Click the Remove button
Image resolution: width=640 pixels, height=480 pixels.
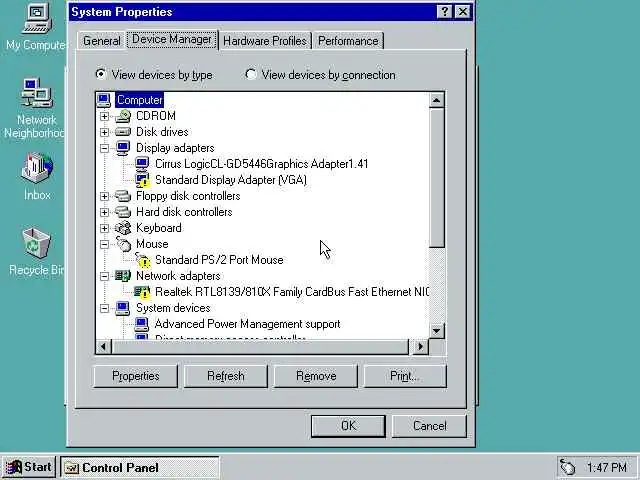coord(316,376)
